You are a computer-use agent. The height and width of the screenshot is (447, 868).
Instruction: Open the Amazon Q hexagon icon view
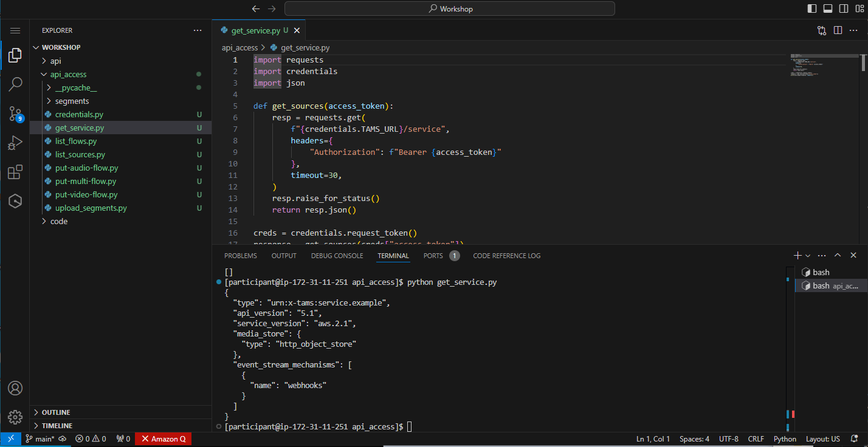15,201
